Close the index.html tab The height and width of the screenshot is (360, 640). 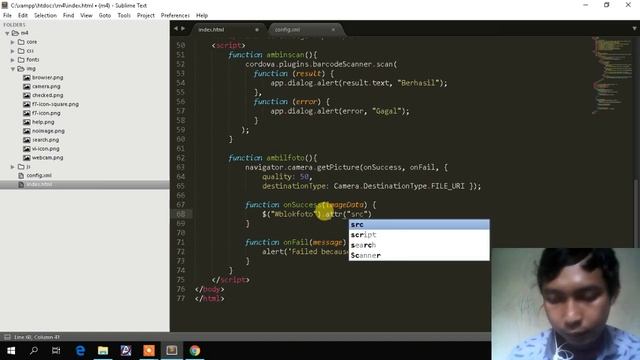point(257,30)
